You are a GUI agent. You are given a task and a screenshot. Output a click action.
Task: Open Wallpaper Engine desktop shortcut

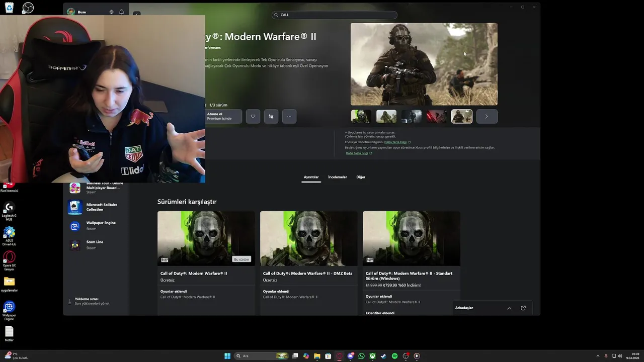[9, 311]
